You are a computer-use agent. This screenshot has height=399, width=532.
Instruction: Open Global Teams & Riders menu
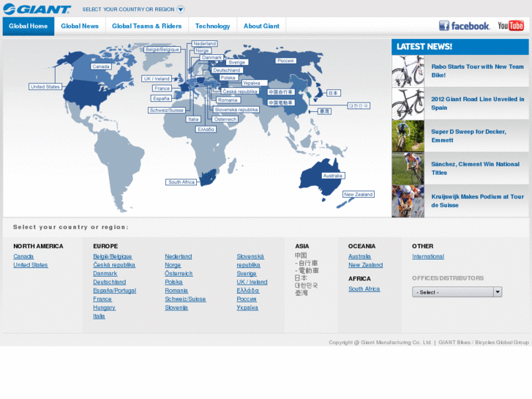tap(147, 26)
